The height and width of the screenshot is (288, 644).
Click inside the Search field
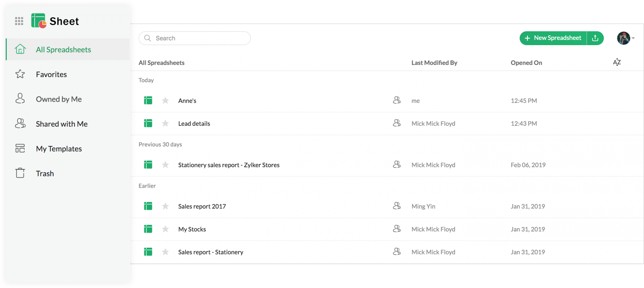tap(195, 38)
